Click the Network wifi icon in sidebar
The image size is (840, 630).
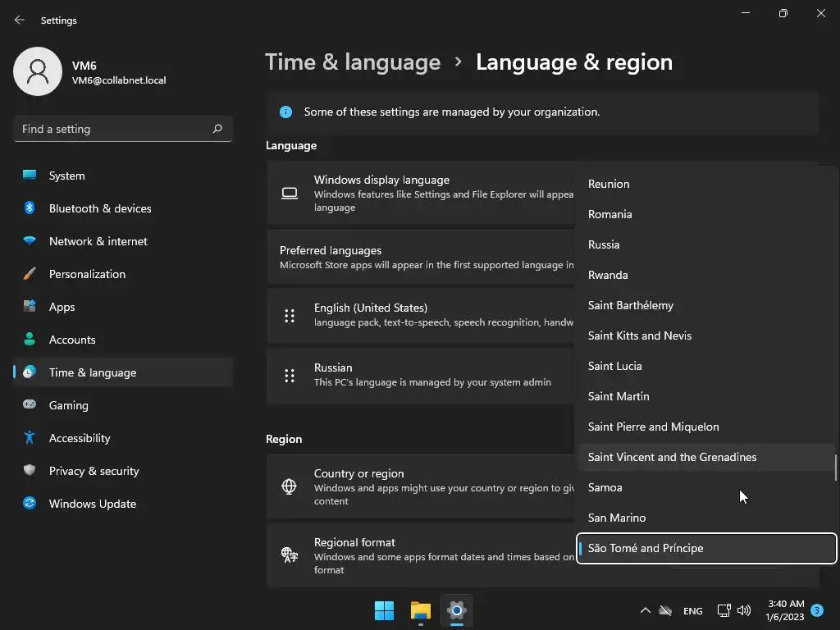(x=30, y=240)
